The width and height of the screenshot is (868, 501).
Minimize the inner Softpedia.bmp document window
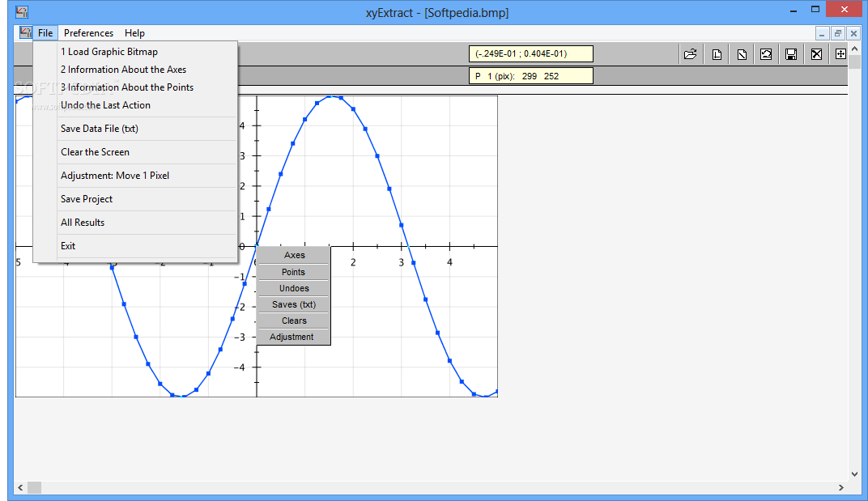point(822,34)
